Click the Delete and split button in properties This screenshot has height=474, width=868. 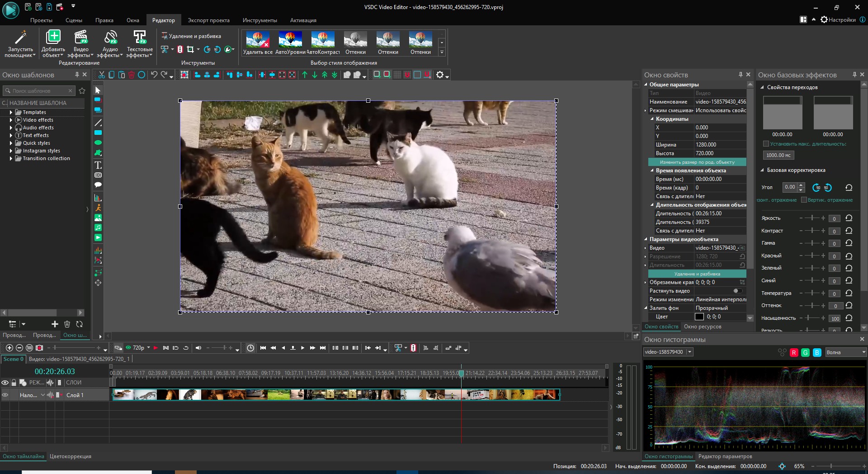(x=697, y=274)
